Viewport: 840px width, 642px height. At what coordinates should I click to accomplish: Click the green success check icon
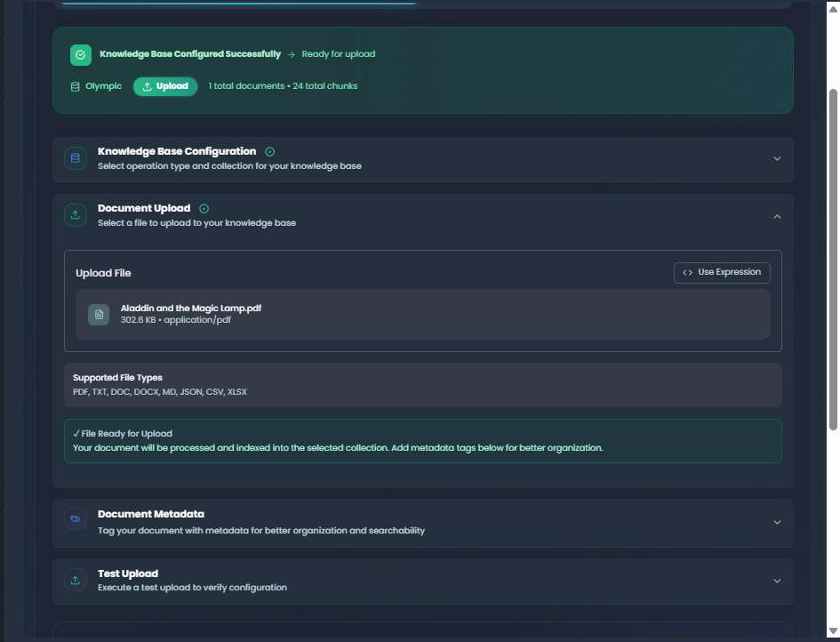81,54
